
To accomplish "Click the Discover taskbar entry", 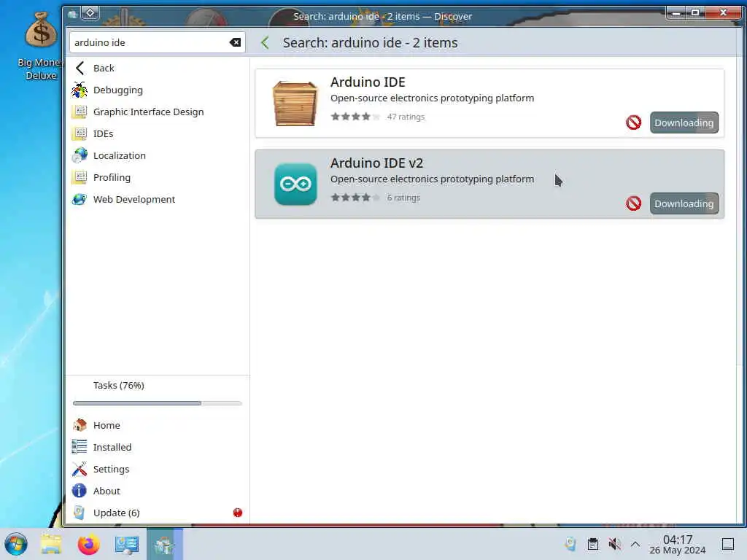I will 164,544.
